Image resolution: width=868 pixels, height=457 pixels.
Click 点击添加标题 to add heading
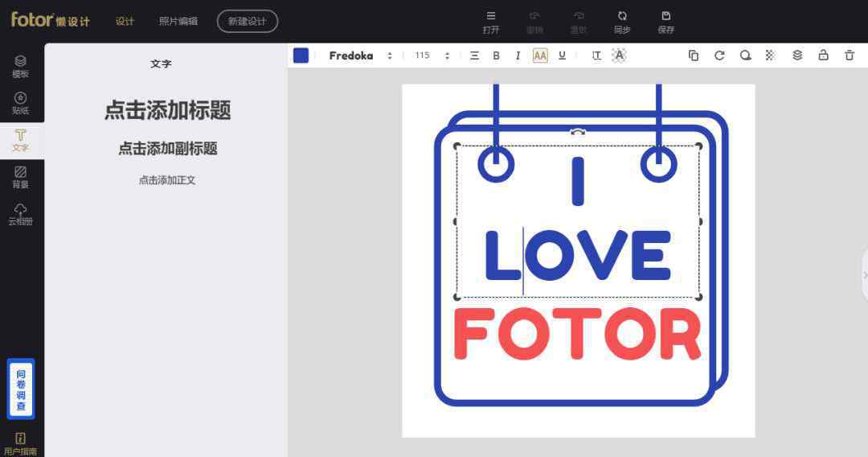(x=167, y=110)
